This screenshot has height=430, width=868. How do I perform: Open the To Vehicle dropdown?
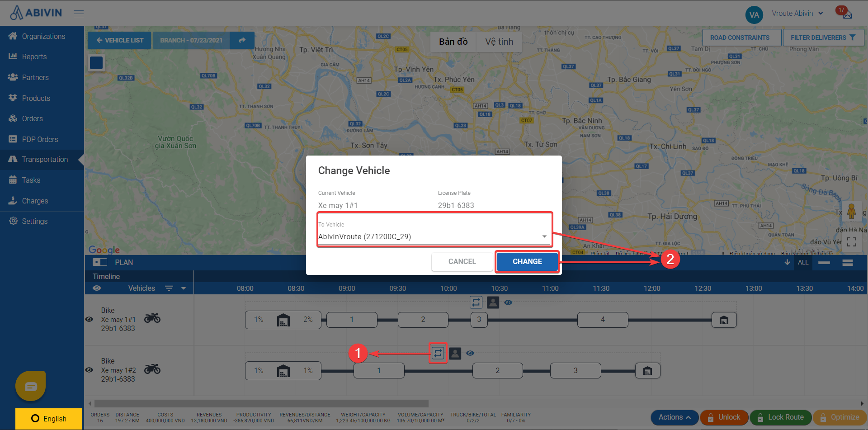coord(433,236)
